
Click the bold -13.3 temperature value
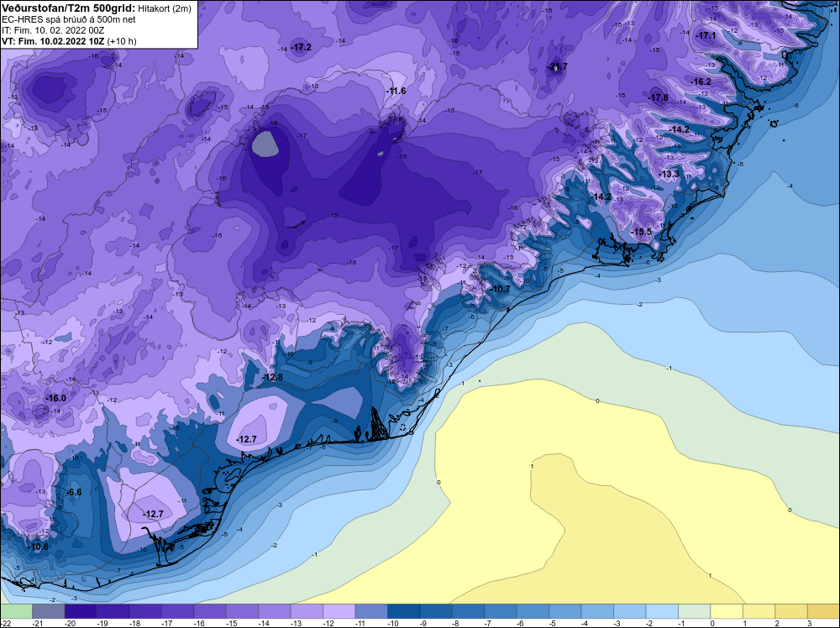click(669, 175)
